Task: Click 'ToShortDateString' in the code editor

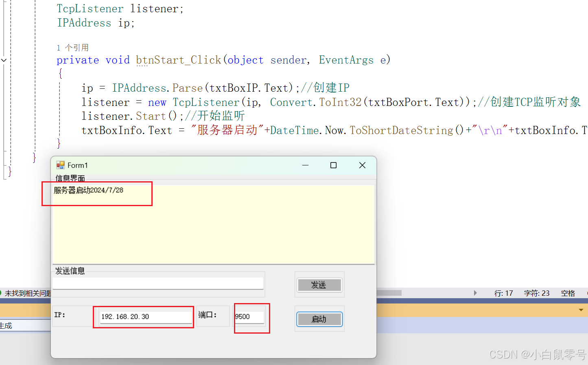Action: click(402, 130)
